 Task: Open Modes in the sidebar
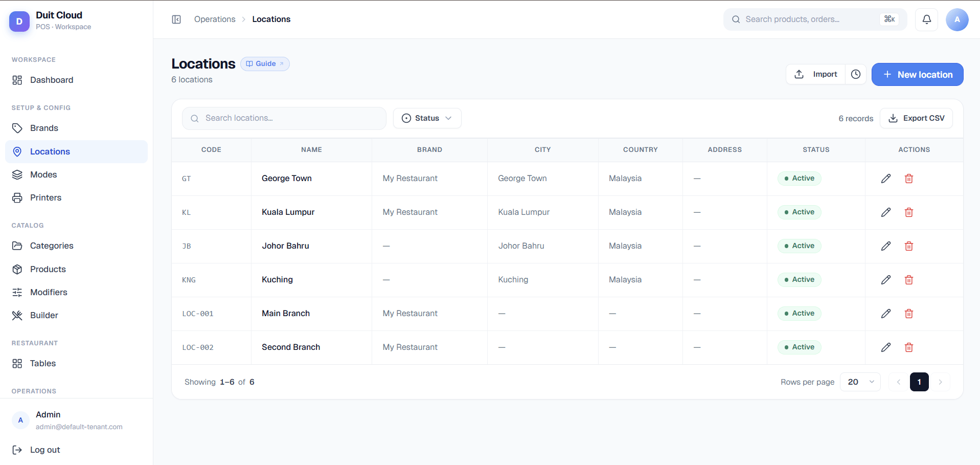point(76,174)
